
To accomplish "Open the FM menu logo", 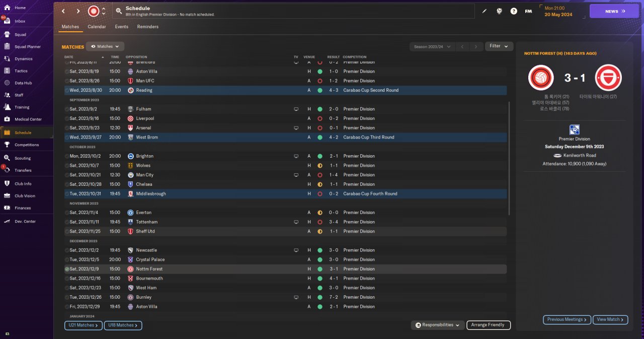I will (528, 11).
